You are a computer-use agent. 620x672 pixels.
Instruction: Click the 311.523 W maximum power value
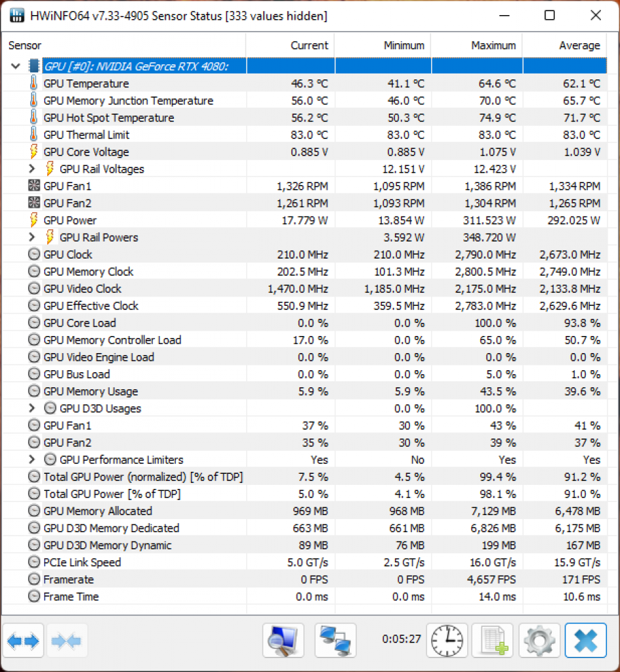(x=489, y=220)
